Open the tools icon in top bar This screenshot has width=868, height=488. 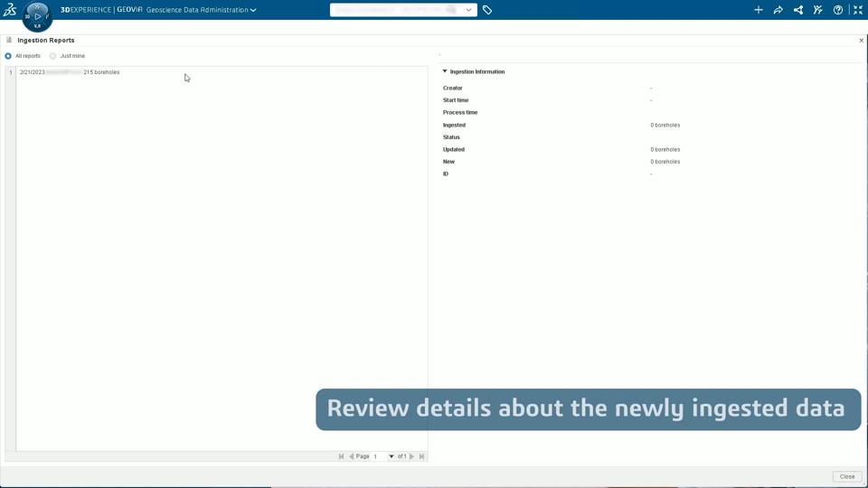(x=818, y=10)
